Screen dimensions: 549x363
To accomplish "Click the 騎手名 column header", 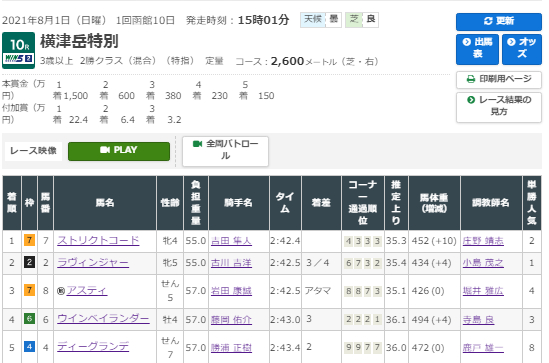I will [x=239, y=203].
